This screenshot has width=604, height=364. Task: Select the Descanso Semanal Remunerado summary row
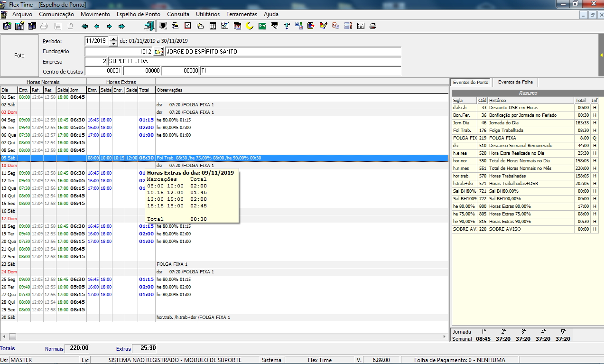click(x=525, y=146)
